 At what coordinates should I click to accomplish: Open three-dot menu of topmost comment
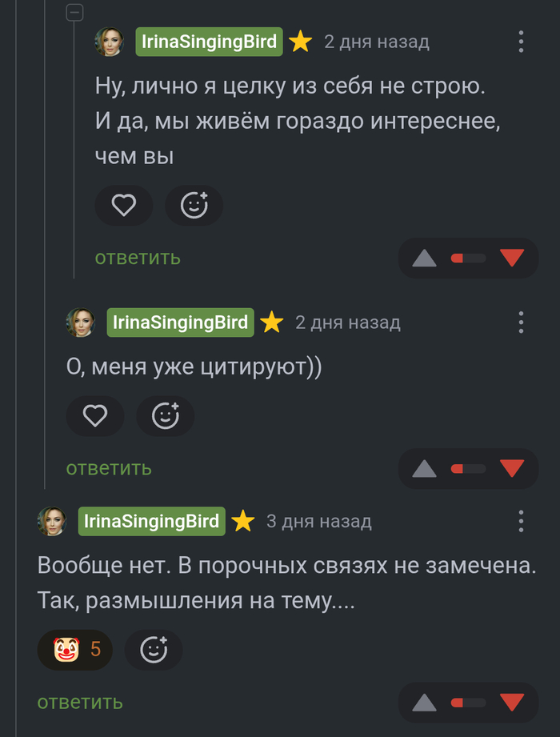521,42
